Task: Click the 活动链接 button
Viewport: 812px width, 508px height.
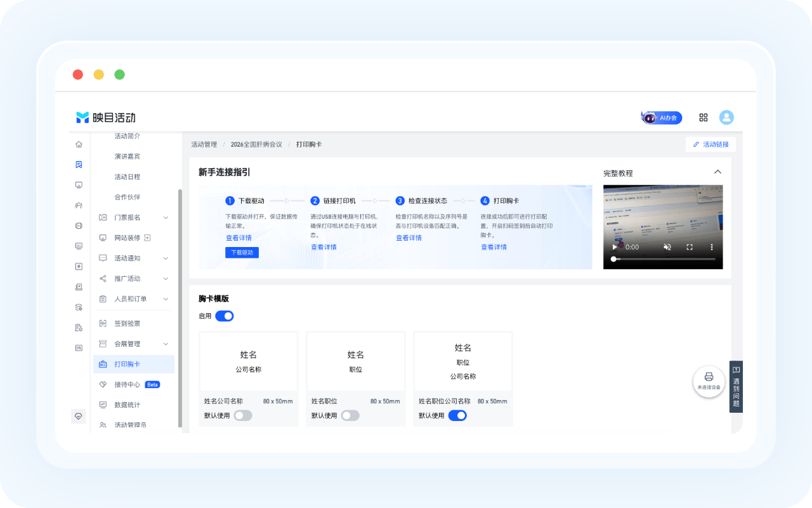Action: coord(710,144)
